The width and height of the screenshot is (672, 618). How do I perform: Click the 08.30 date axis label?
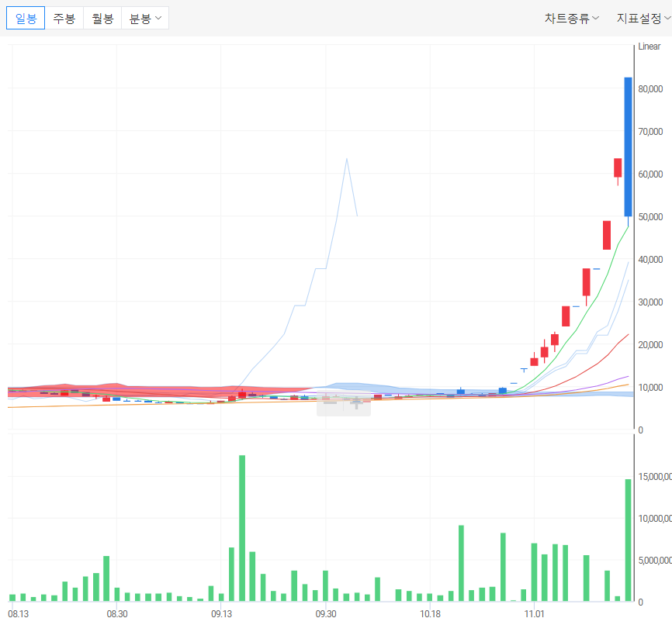pyautogui.click(x=117, y=613)
